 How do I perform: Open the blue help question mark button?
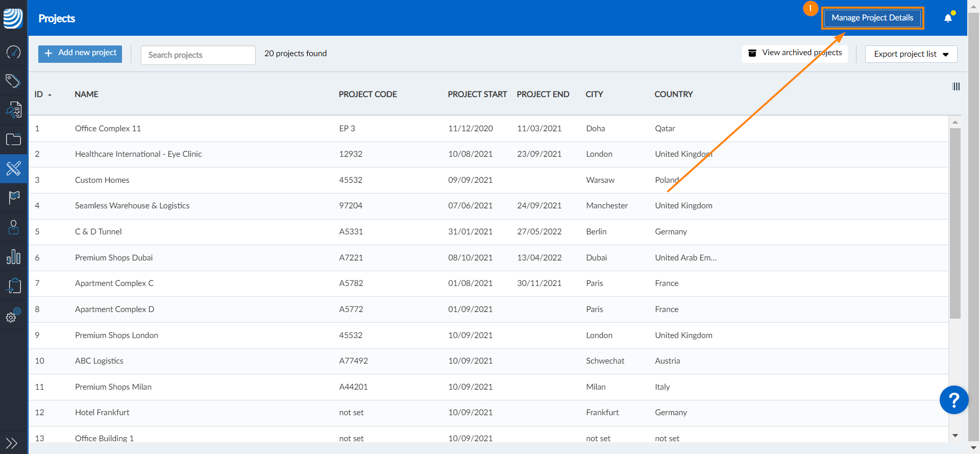953,400
